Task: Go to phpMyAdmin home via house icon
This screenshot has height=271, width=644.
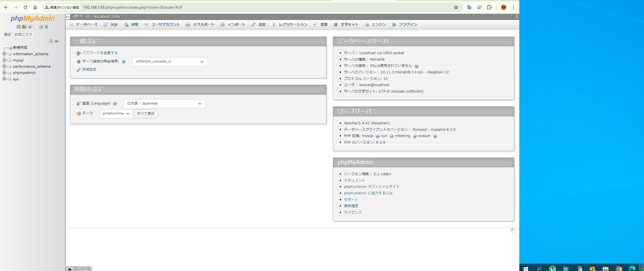Action: coord(18,27)
